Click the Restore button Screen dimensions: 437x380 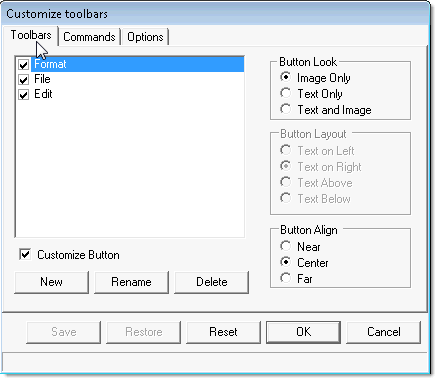click(x=143, y=332)
